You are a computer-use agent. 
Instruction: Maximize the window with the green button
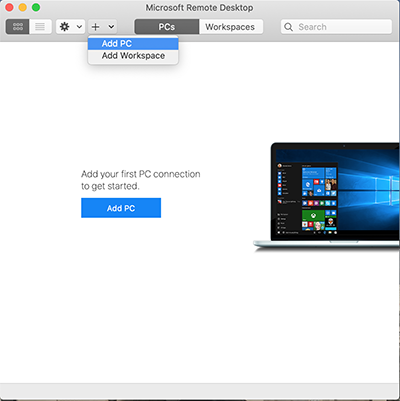pos(36,7)
